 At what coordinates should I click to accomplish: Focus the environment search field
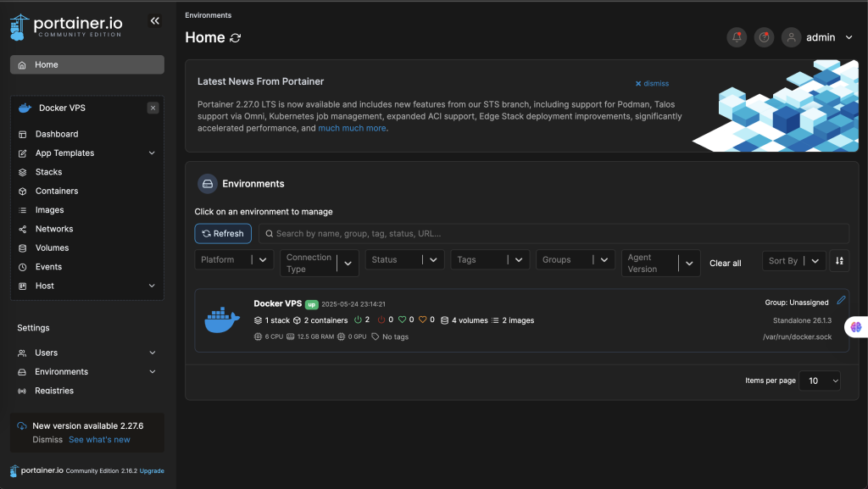coord(554,233)
